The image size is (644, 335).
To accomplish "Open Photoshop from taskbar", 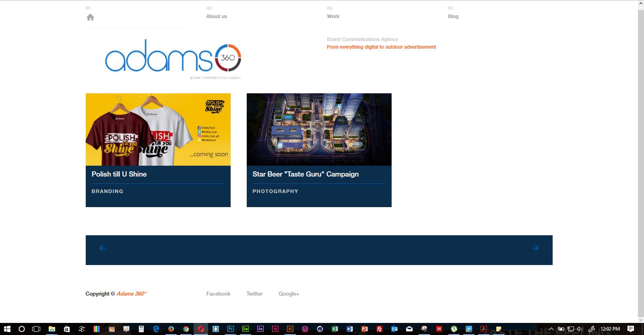I will pos(231,329).
